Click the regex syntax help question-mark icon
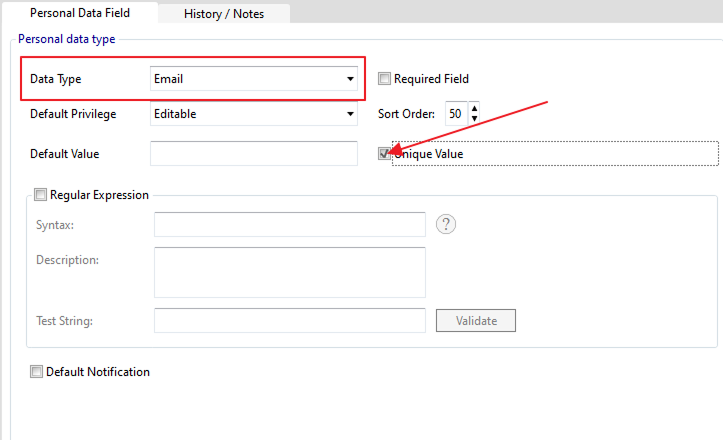The width and height of the screenshot is (723, 440). [447, 224]
